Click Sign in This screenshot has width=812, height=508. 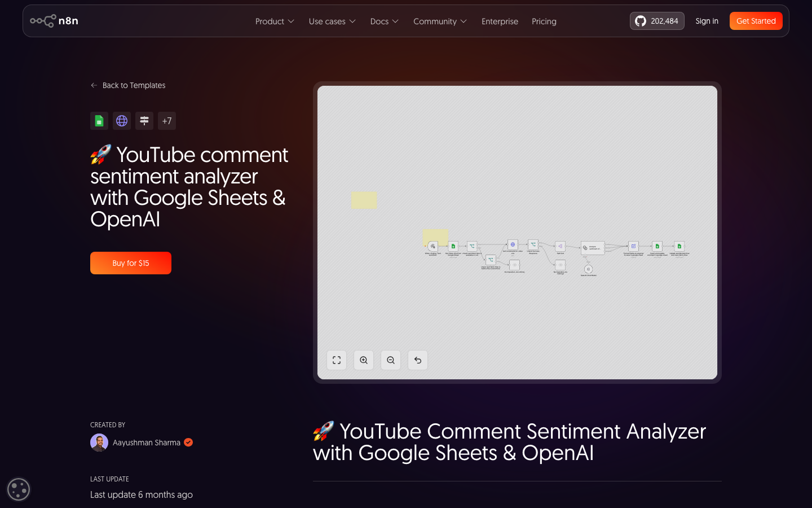pos(707,21)
